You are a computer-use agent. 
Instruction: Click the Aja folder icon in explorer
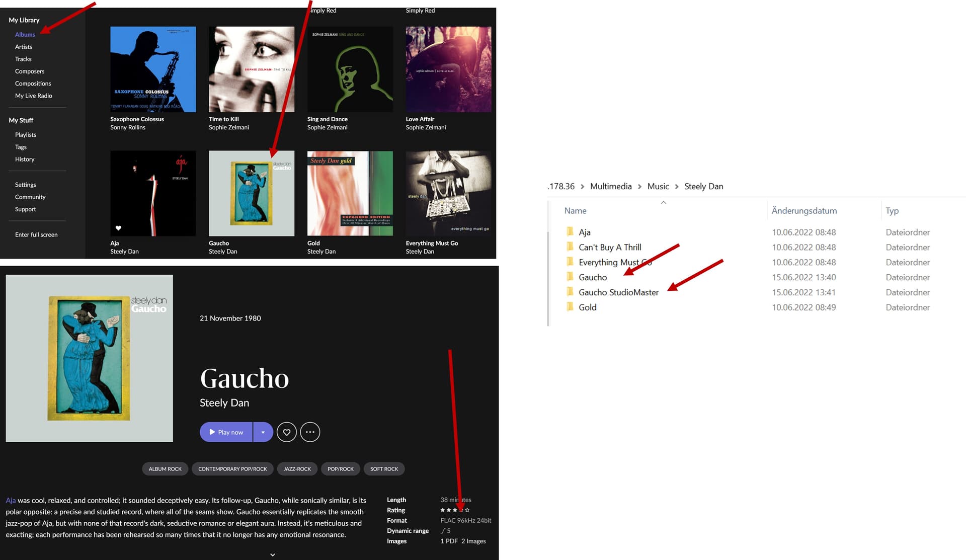pos(570,232)
